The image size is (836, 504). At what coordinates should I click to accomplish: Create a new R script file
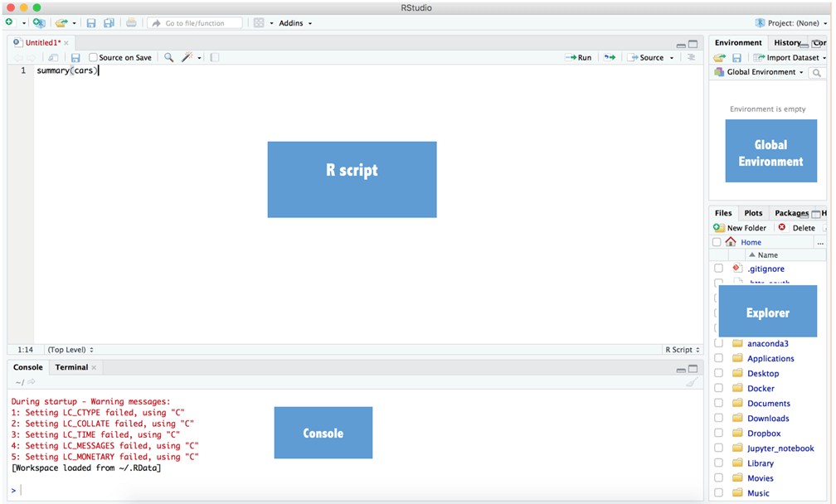[x=8, y=22]
